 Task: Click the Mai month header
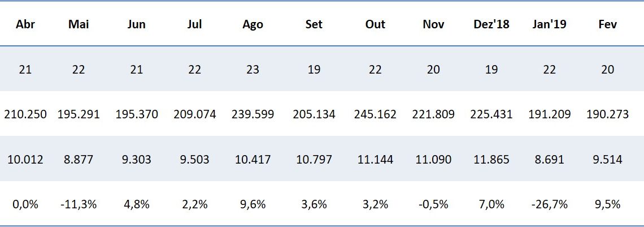[x=78, y=24]
